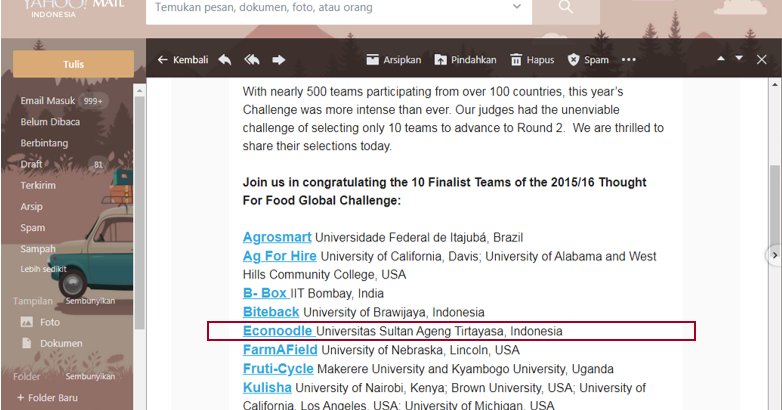The height and width of the screenshot is (410, 782).
Task: Hide Tampilan section with Sembunyikan
Action: pos(90,301)
